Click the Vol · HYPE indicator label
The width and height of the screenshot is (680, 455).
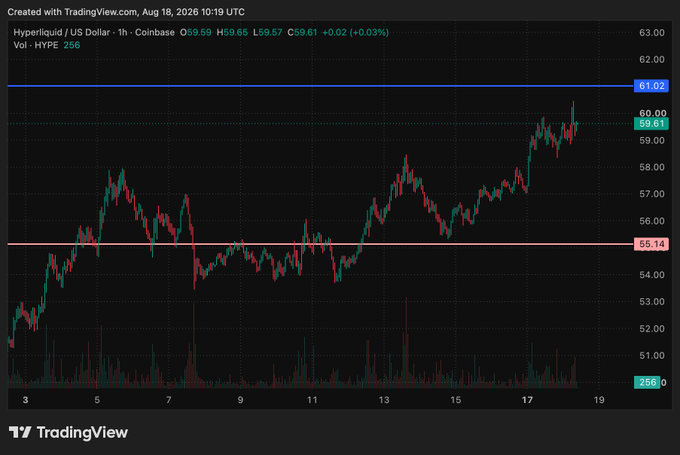tap(36, 45)
